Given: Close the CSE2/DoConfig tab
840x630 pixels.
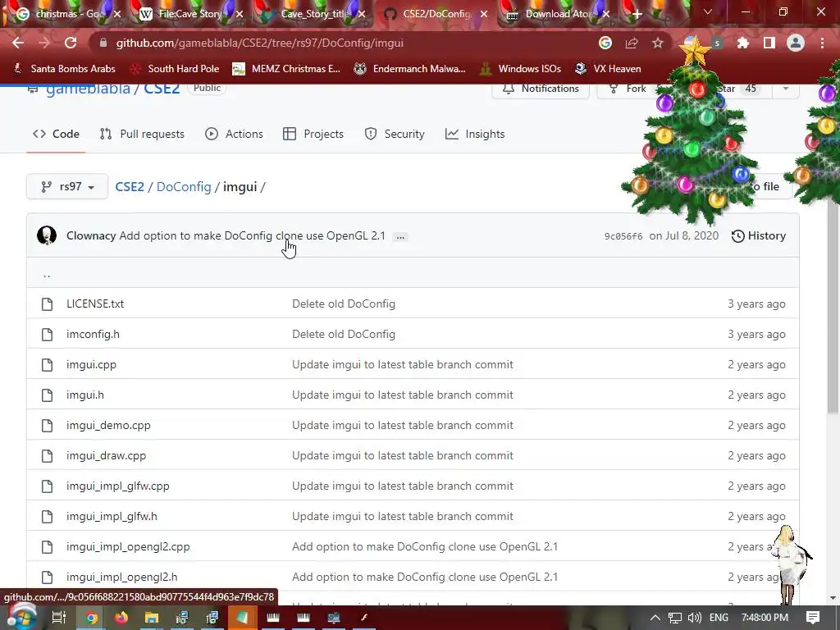Looking at the screenshot, I should 484,14.
